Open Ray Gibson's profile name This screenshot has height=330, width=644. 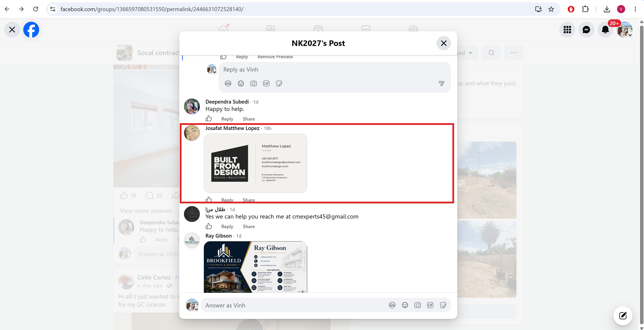(x=218, y=236)
